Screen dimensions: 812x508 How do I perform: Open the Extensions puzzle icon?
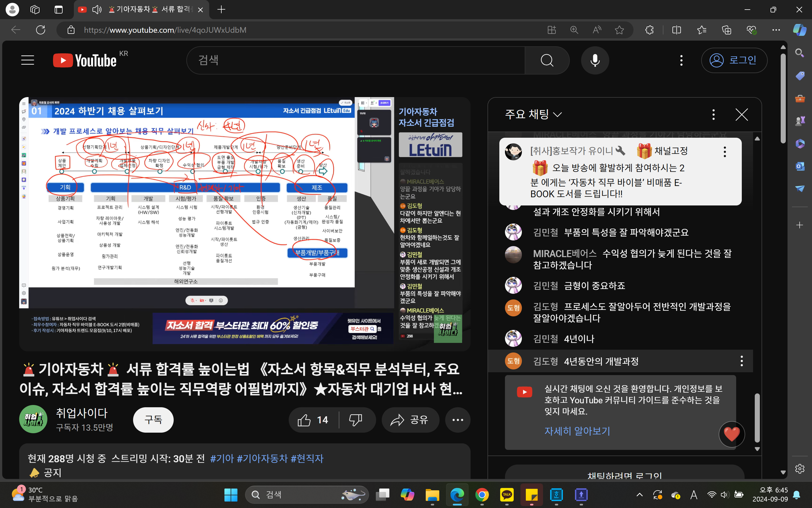649,30
